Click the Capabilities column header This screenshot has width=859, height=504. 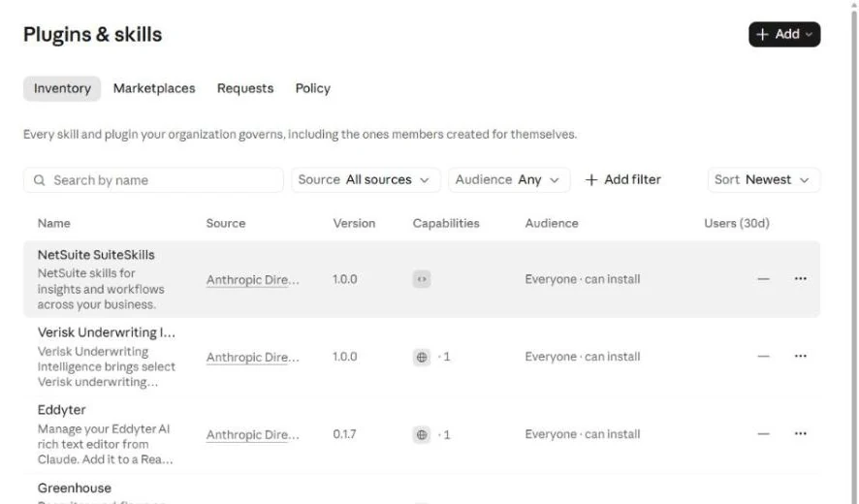click(446, 223)
